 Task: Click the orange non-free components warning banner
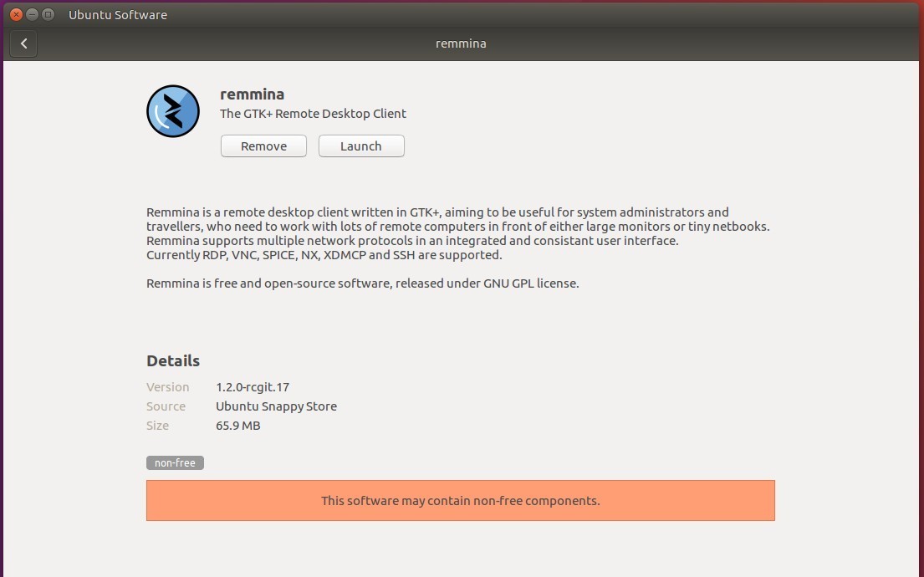pyautogui.click(x=460, y=501)
